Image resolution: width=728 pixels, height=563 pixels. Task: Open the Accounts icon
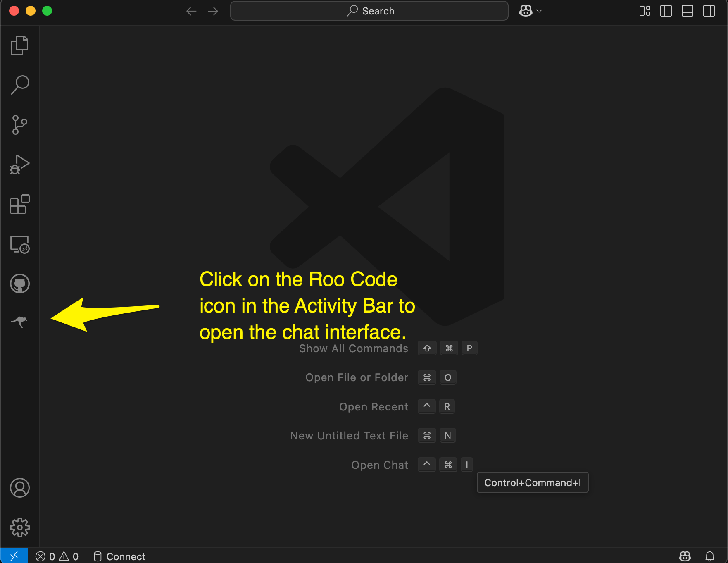(19, 488)
